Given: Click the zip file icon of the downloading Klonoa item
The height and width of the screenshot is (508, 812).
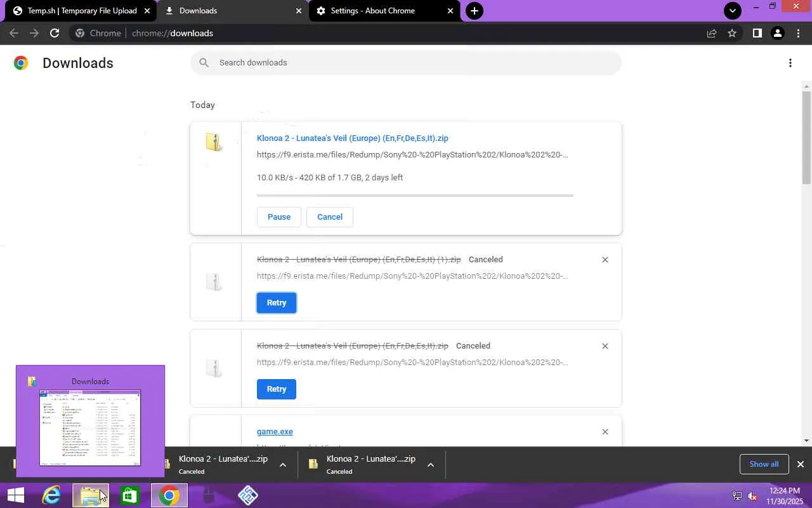Looking at the screenshot, I should [x=214, y=142].
